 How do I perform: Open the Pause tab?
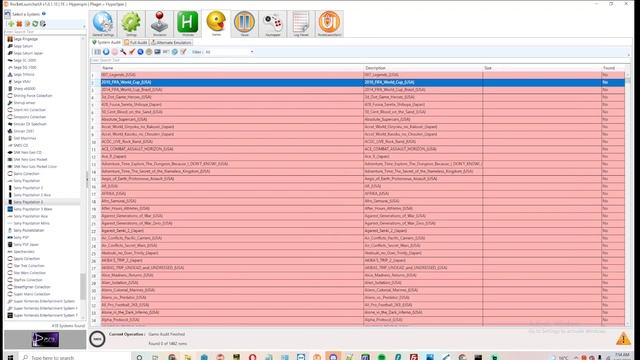point(244,24)
